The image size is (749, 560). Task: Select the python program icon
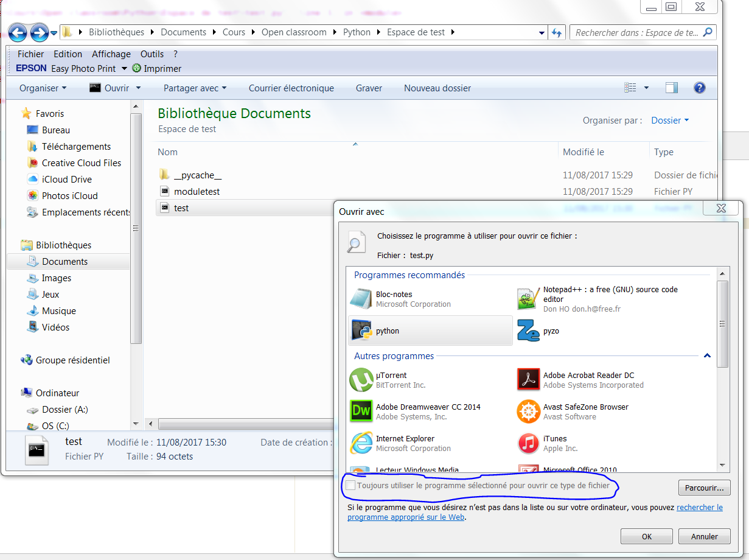(362, 331)
